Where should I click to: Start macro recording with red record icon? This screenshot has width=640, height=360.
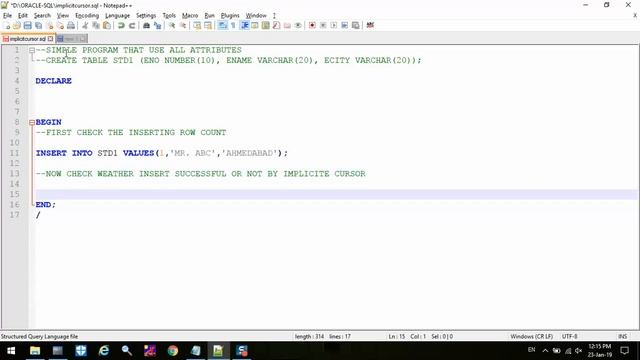click(x=312, y=25)
